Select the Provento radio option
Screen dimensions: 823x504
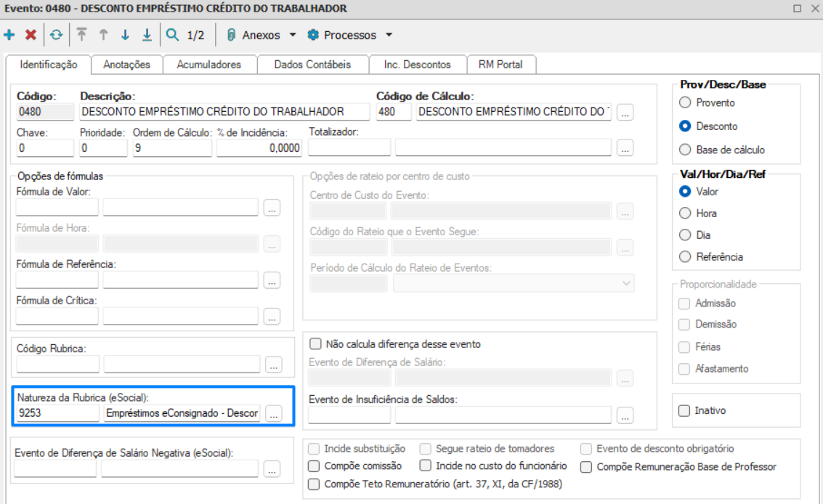[x=685, y=102]
